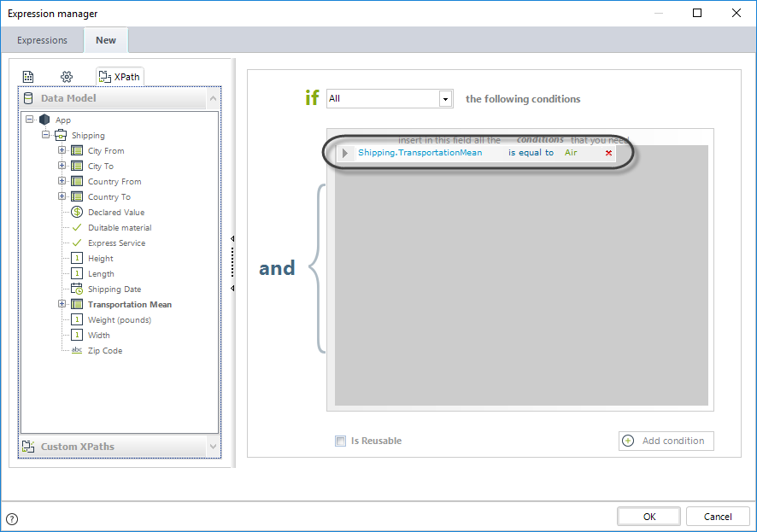The image size is (757, 532).
Task: Click the upper splitter collapse arrow
Action: click(232, 239)
